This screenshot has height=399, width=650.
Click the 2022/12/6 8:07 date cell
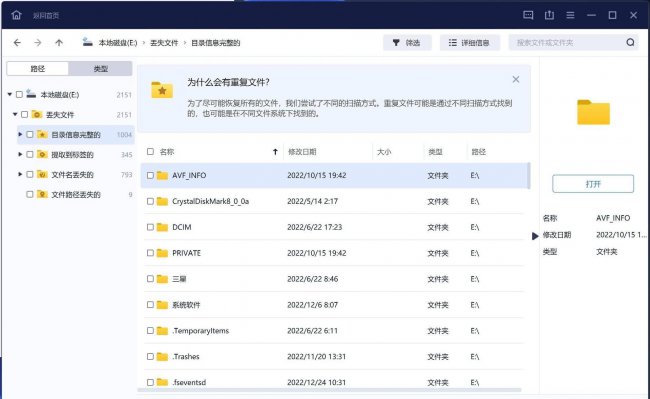313,305
